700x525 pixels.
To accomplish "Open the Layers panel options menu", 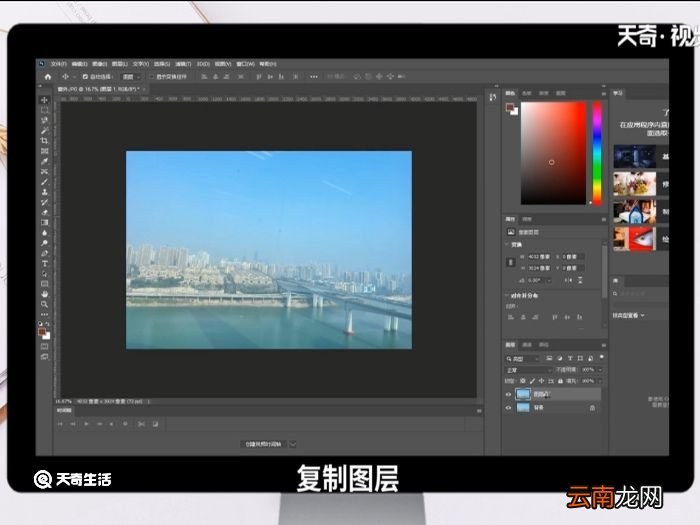I will [x=604, y=346].
